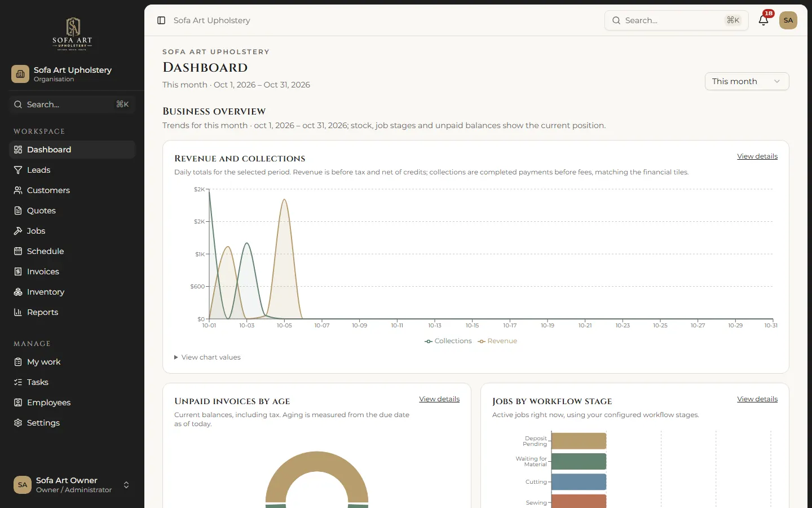Click the Business Overview heading
Screen dimensions: 812x508
click(214, 111)
